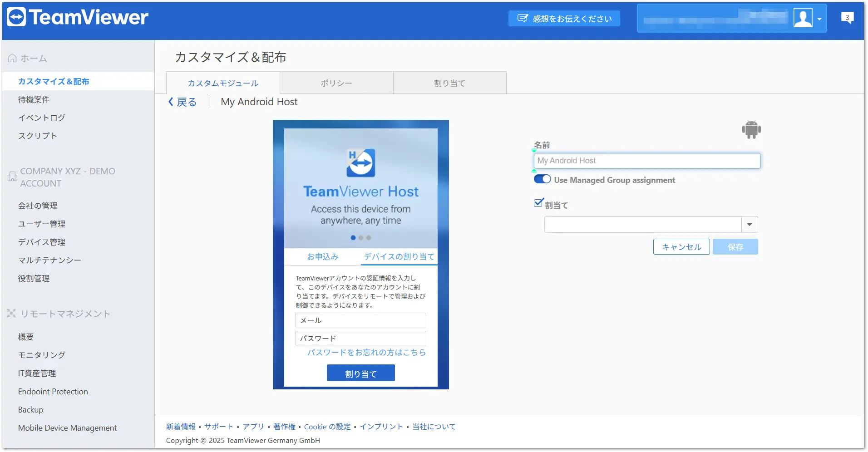The height and width of the screenshot is (452, 868).
Task: Click the user avatar icon
Action: (x=803, y=19)
